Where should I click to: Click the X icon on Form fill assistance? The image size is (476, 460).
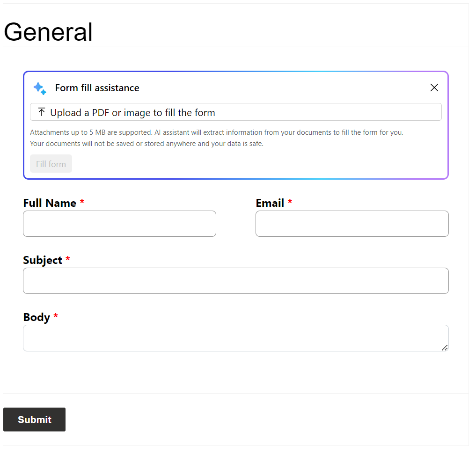[434, 88]
